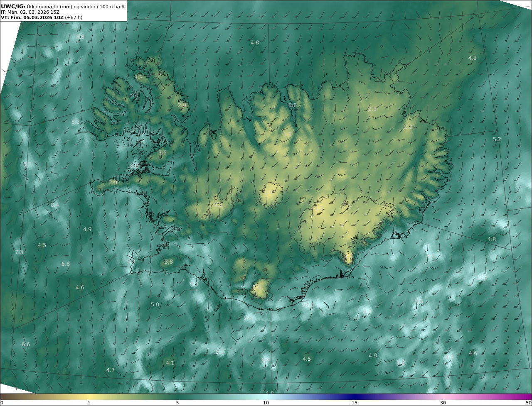
Task: Pick the 5.8 value on the map
Action: (293, 105)
